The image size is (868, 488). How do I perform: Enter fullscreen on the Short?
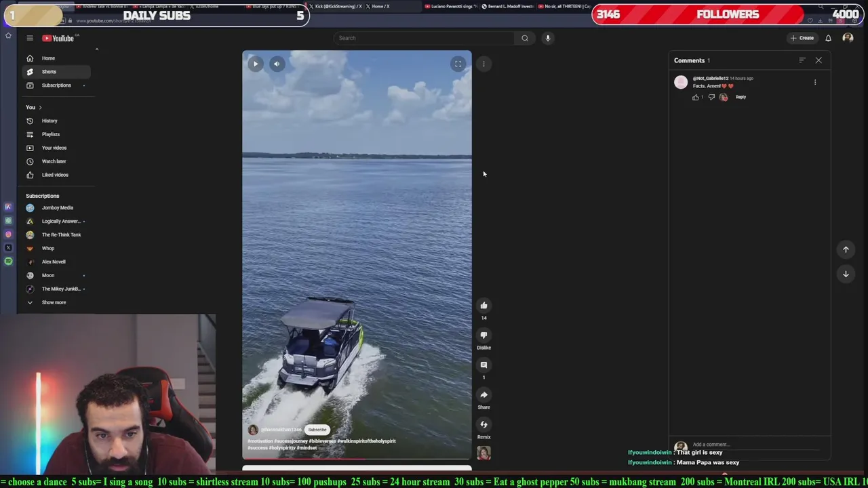(x=458, y=64)
